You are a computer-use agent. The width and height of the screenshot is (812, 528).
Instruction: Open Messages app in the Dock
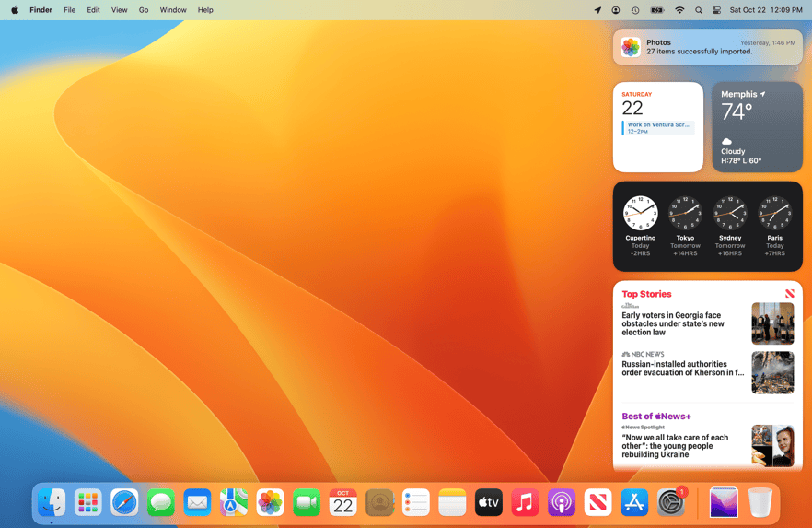[x=161, y=502]
